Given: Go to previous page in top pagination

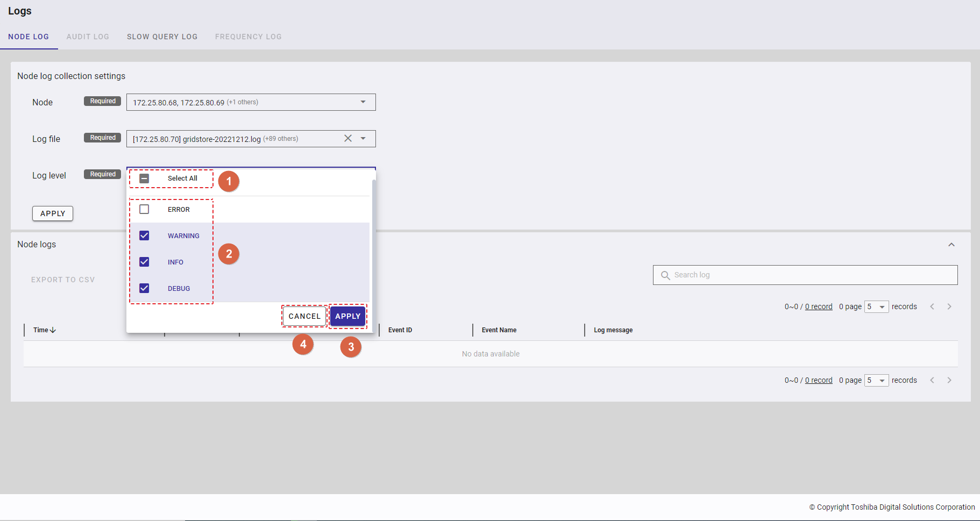Looking at the screenshot, I should (x=932, y=306).
